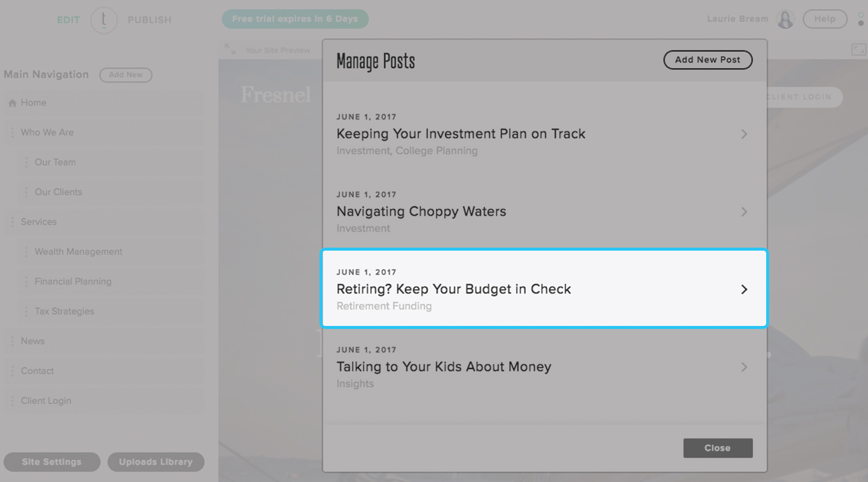Image resolution: width=868 pixels, height=482 pixels.
Task: Click the Help button
Action: coord(825,19)
